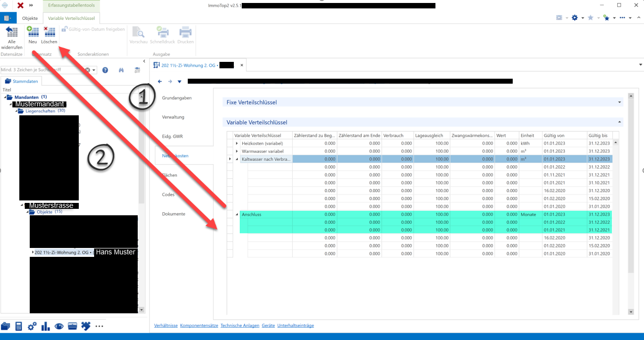The height and width of the screenshot is (340, 644).
Task: Open the Dokumente side tab
Action: pos(173,214)
